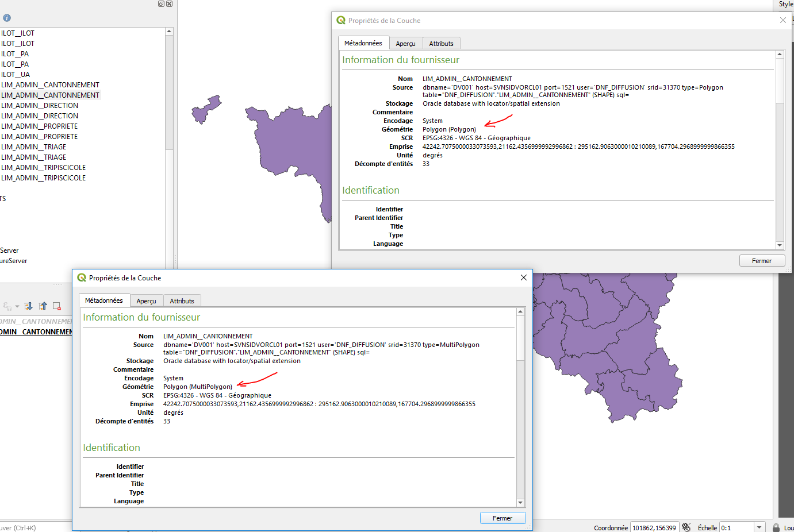Toggle the scale lock padlock in the status bar
This screenshot has height=532, width=794.
tap(776, 527)
